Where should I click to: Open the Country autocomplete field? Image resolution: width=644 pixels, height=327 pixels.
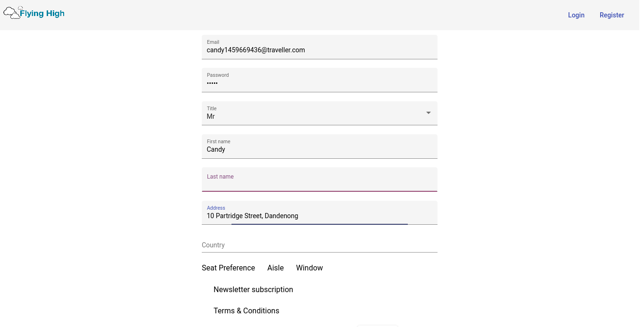tap(320, 245)
